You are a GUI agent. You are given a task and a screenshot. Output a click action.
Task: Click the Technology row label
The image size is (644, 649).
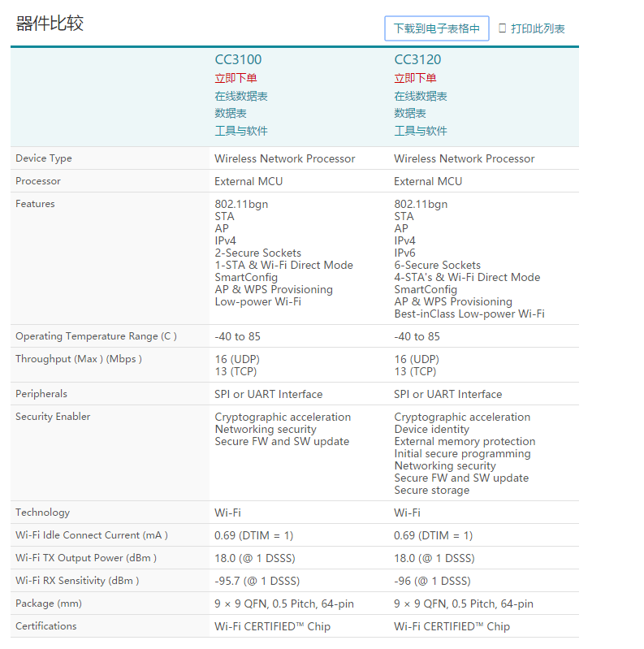[42, 513]
